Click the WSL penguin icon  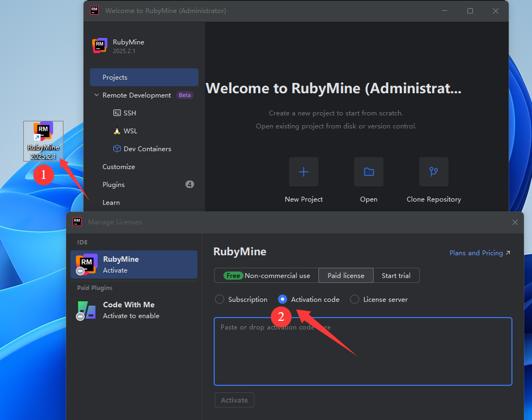[117, 131]
